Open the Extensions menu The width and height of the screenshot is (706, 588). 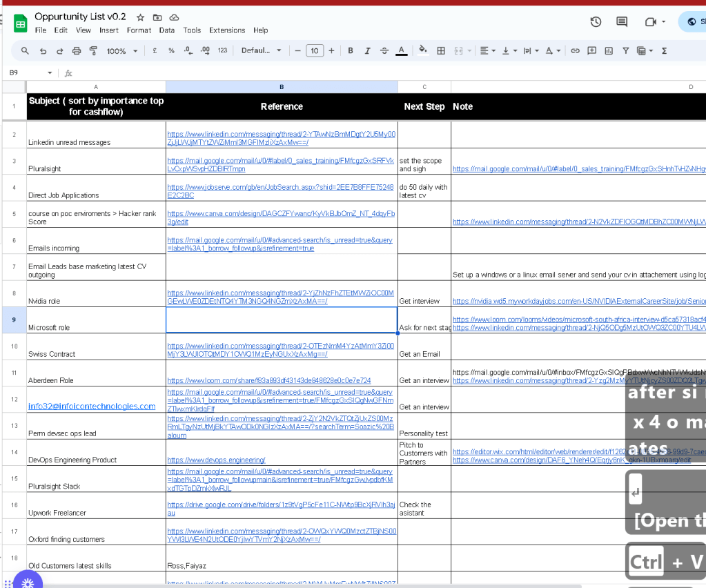click(x=227, y=30)
